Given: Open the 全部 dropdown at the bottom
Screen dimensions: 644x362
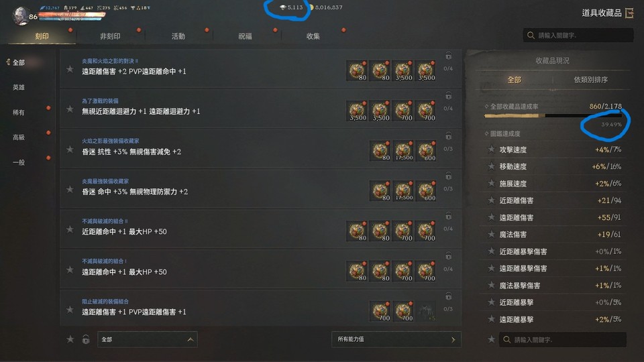Looking at the screenshot, I should [148, 339].
